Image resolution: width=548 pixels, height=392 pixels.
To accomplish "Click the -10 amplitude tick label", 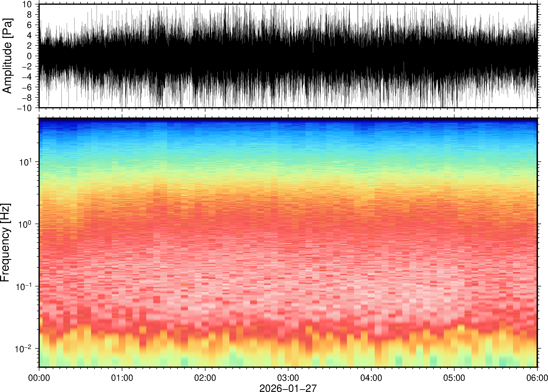I will click(24, 108).
